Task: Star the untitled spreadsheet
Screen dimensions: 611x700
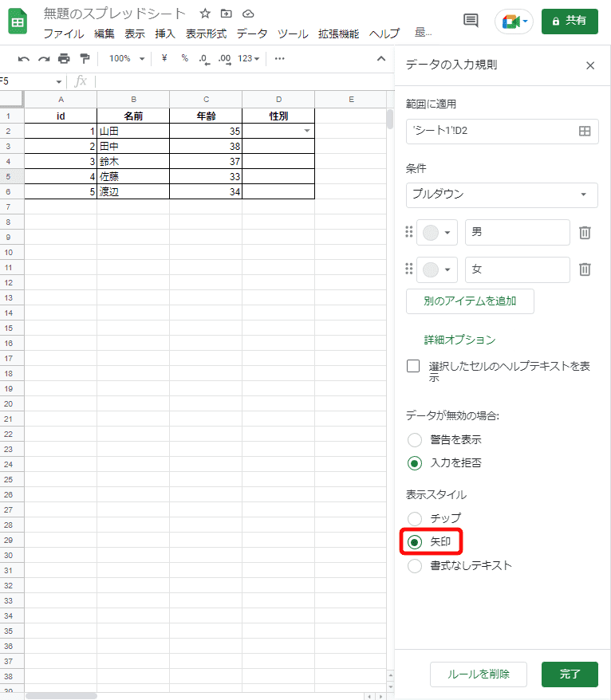Action: click(205, 14)
